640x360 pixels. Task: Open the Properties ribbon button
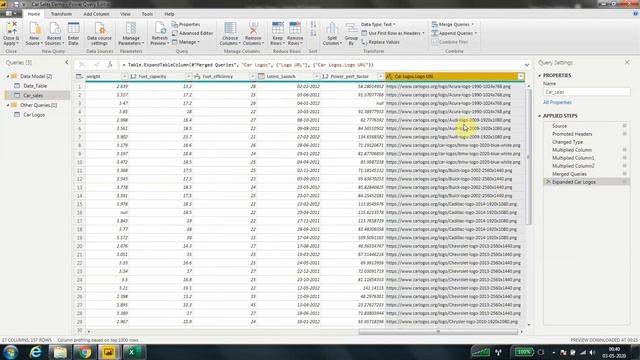pos(186,24)
